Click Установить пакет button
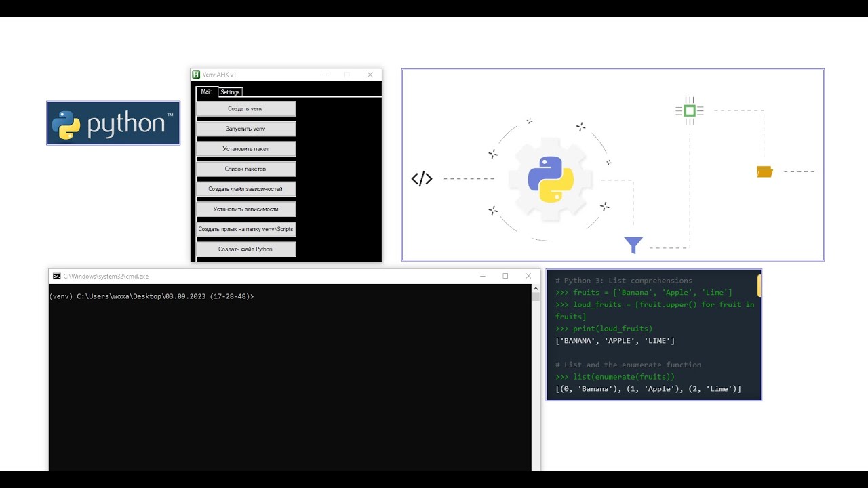 click(x=245, y=148)
